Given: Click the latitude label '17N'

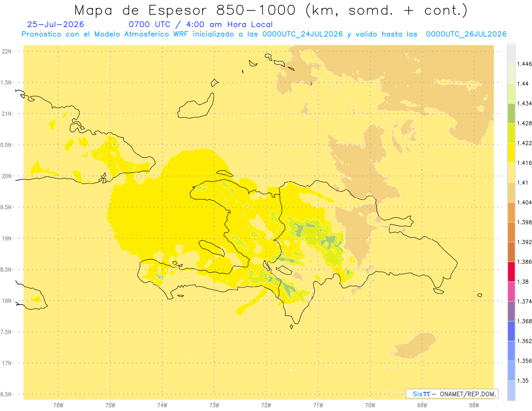Looking at the screenshot, I should tap(7, 363).
